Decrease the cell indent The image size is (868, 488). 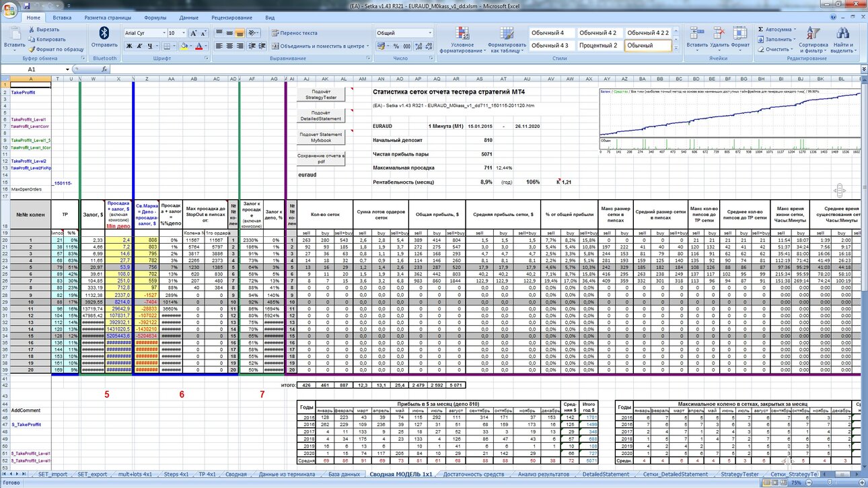point(252,46)
